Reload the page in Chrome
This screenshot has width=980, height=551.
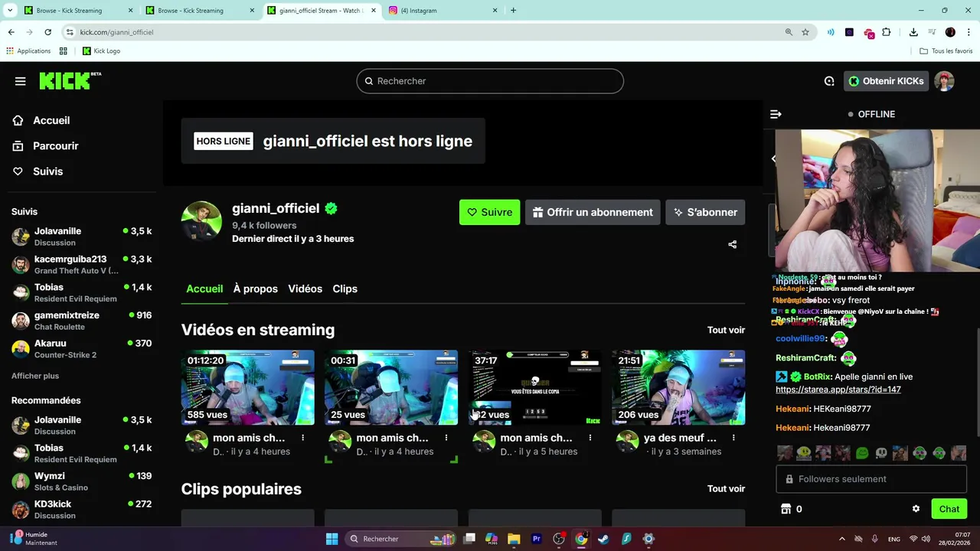(x=47, y=32)
